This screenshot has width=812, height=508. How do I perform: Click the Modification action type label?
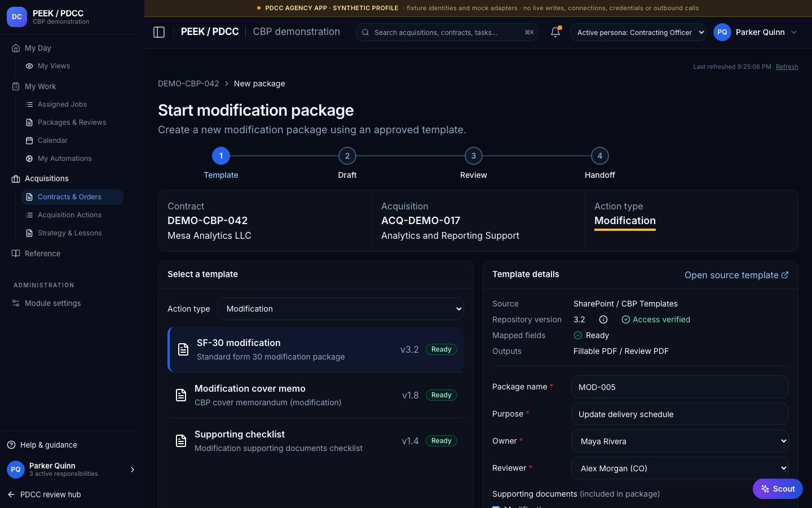625,221
